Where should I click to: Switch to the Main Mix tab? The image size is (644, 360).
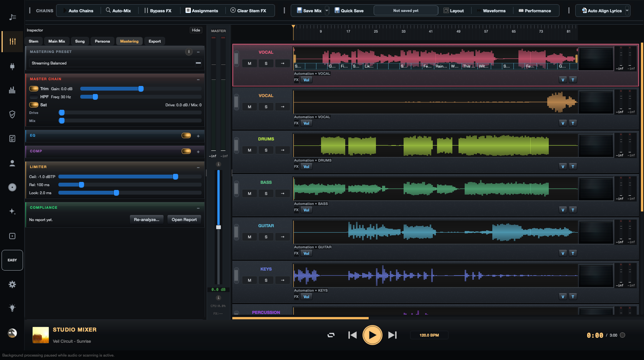(57, 41)
